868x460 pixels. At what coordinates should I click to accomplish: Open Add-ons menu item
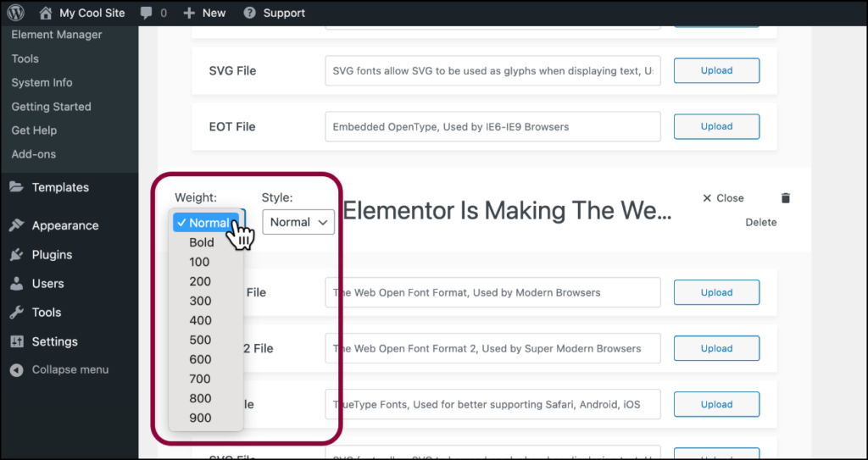click(33, 154)
